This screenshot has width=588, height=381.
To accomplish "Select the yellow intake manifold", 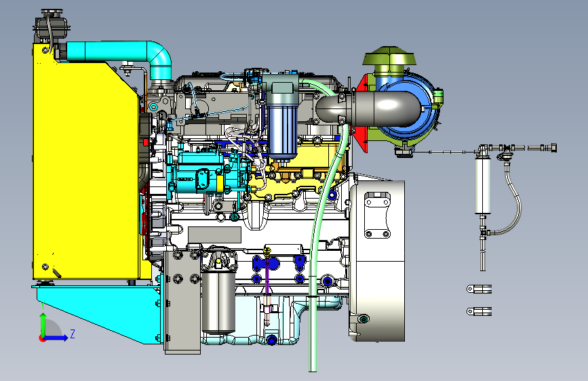I will tap(298, 169).
